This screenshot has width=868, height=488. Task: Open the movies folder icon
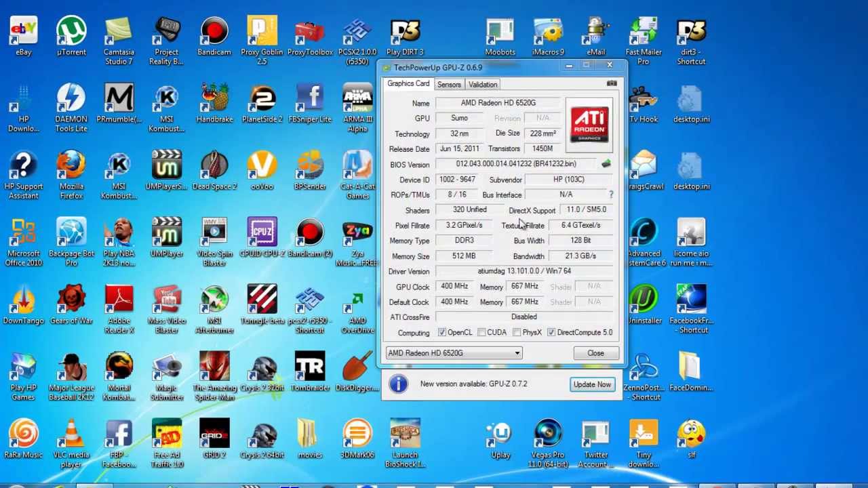coord(310,438)
